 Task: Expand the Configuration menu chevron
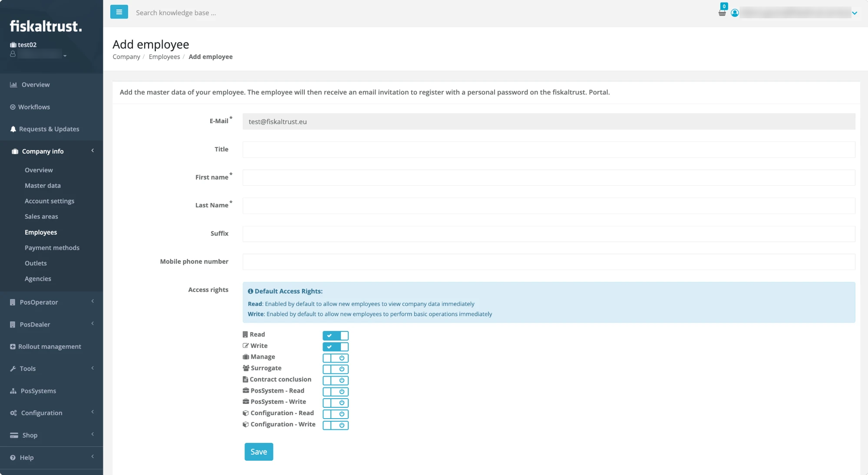pos(92,412)
